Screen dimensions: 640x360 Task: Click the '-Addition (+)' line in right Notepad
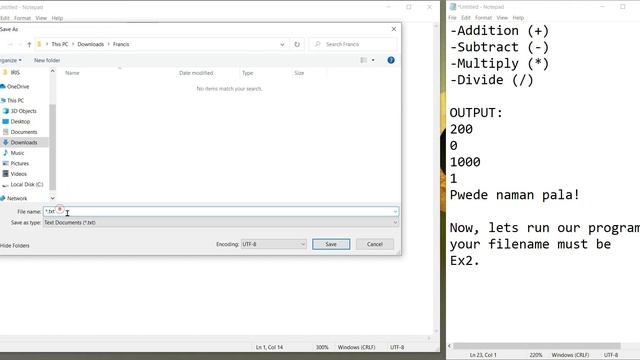[x=499, y=31]
